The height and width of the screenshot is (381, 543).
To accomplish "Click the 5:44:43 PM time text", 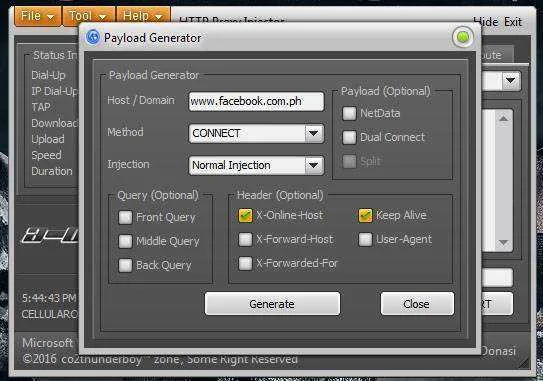I will pyautogui.click(x=49, y=298).
